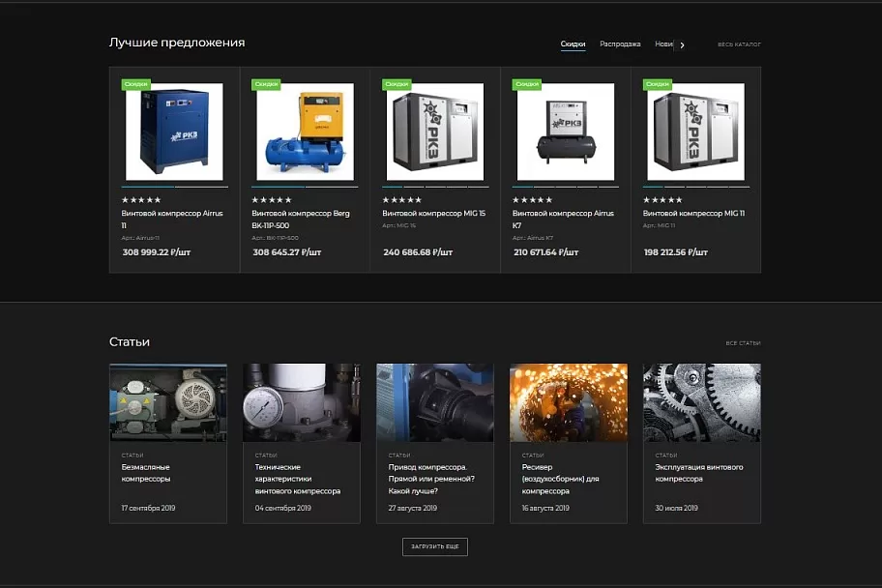
Task: Click the Скидки badge on Berg card
Action: click(266, 84)
